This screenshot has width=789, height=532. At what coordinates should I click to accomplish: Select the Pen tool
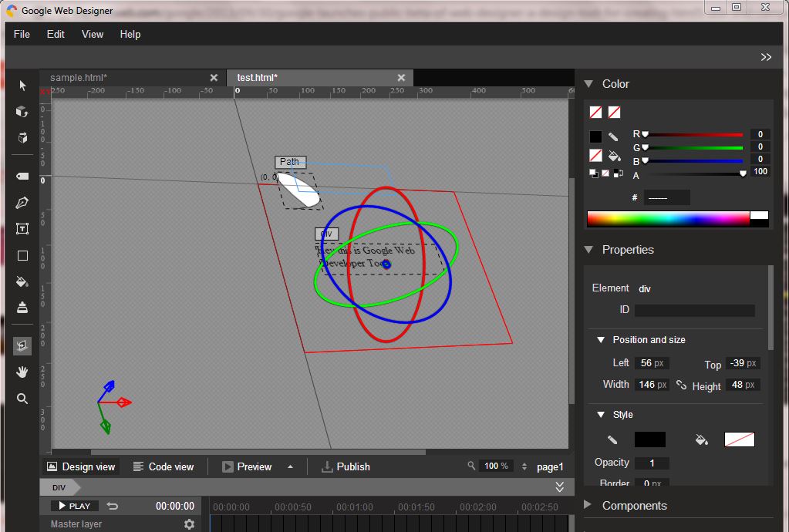[22, 203]
